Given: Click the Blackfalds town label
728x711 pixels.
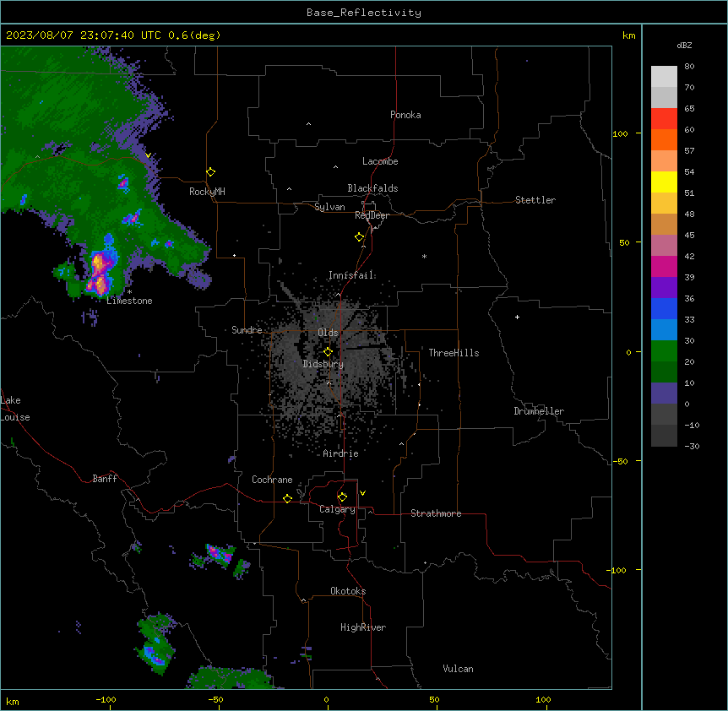Looking at the screenshot, I should [x=372, y=188].
